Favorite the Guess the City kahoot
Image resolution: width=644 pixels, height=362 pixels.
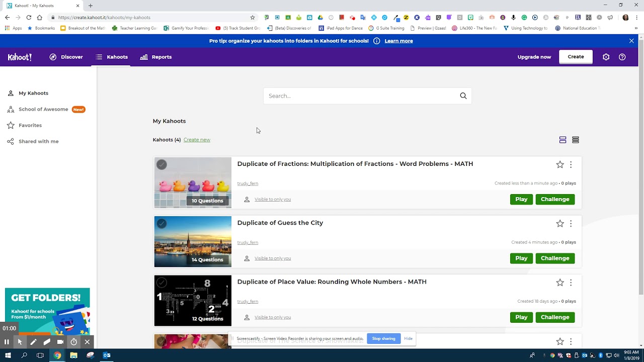click(560, 223)
